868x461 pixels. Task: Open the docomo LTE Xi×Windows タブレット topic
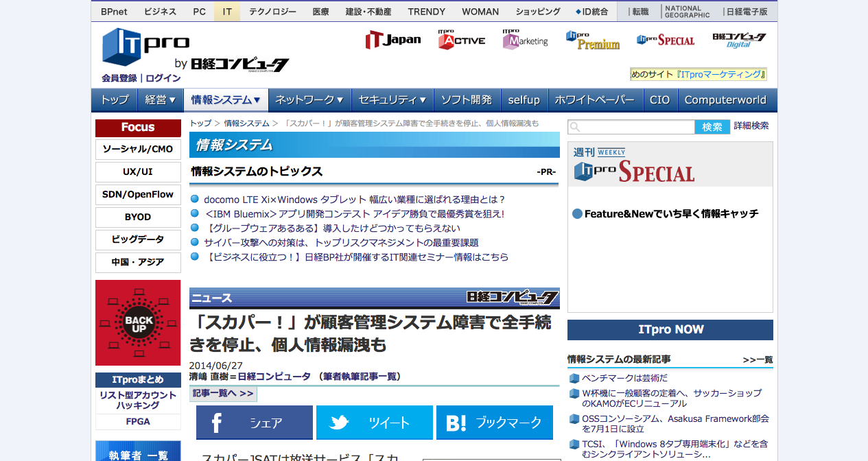(355, 200)
